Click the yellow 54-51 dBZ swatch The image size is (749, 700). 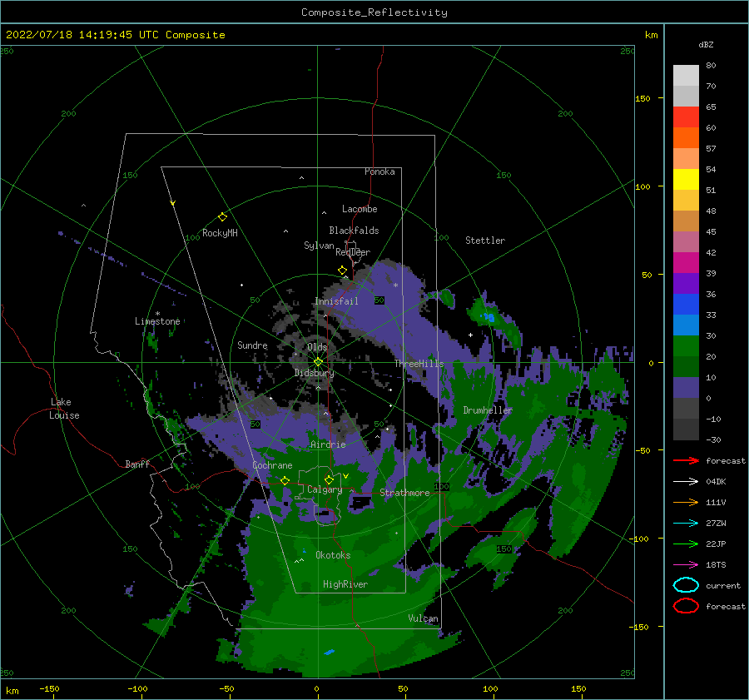coord(686,179)
